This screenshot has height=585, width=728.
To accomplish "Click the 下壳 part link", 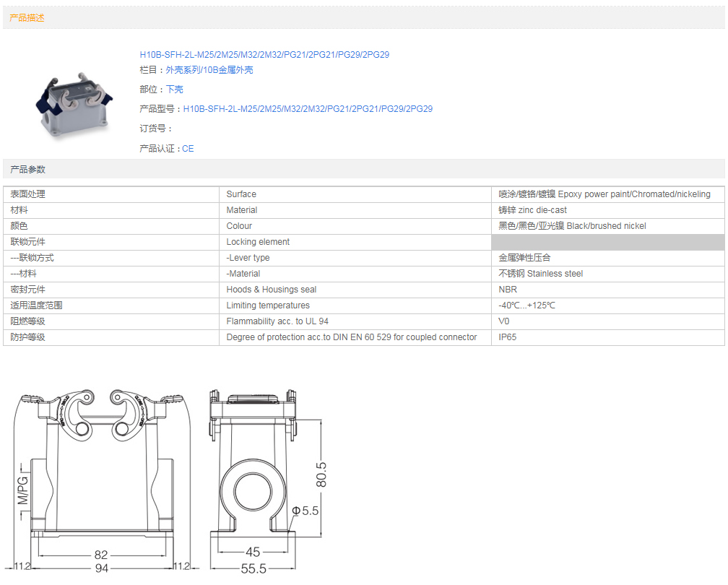I will pos(175,90).
